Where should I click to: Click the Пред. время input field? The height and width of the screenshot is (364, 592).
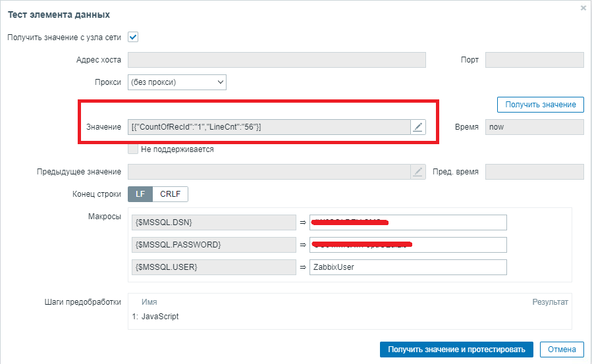click(x=534, y=172)
